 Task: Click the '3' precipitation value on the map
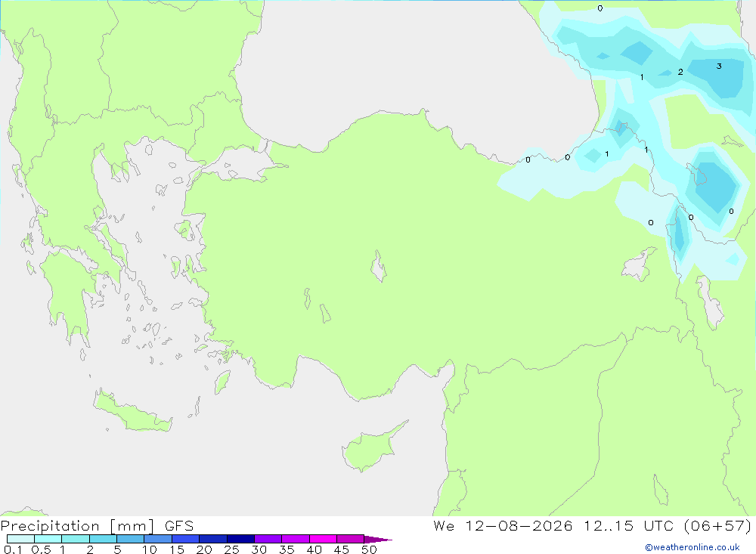coord(719,66)
